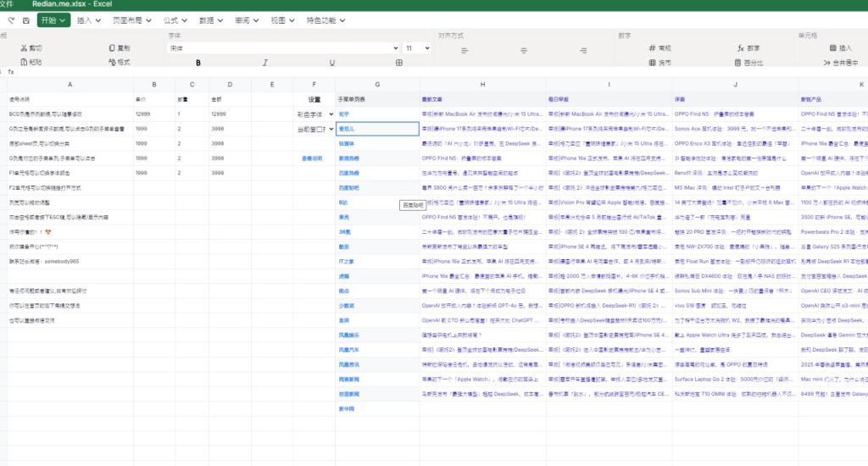Open the 评测 header link in column J

(679, 100)
